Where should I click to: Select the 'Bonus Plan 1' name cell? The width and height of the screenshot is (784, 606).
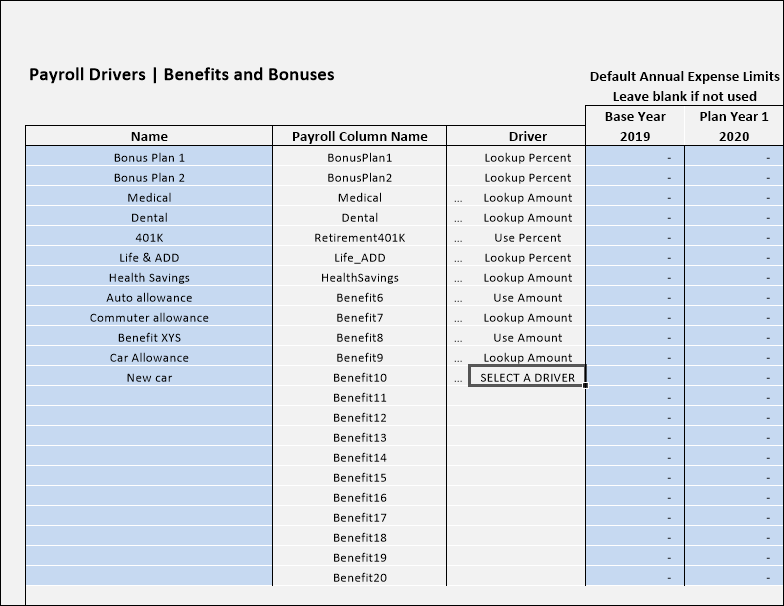point(149,156)
